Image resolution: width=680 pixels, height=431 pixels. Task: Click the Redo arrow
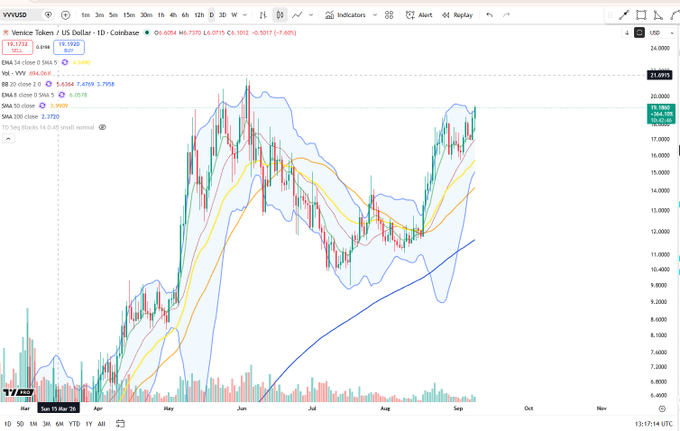(x=506, y=15)
